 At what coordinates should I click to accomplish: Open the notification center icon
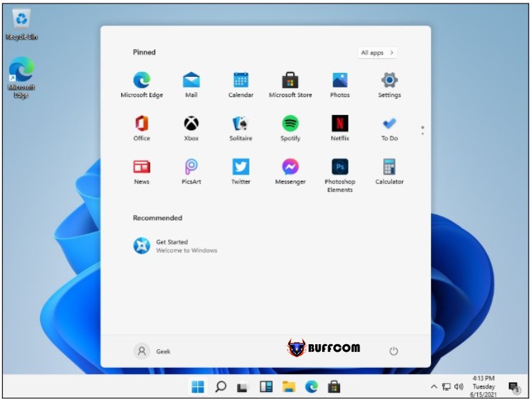pos(514,386)
